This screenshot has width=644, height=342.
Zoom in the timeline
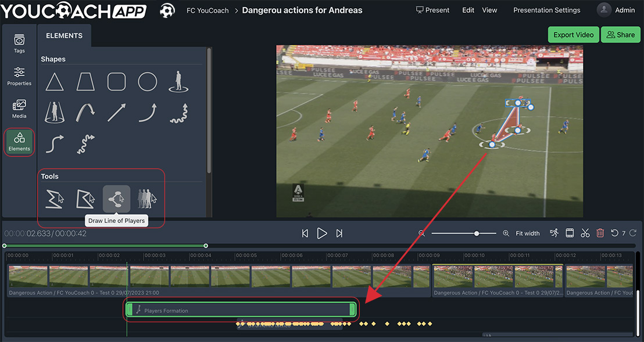[506, 233]
